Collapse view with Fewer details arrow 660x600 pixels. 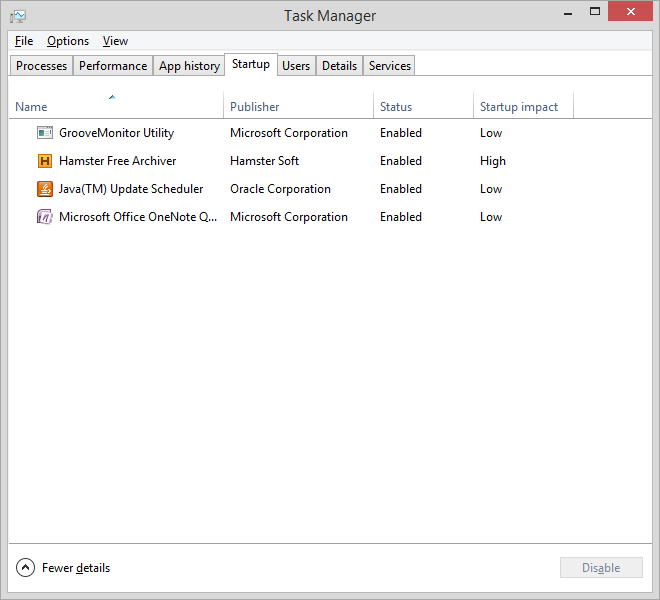point(25,568)
